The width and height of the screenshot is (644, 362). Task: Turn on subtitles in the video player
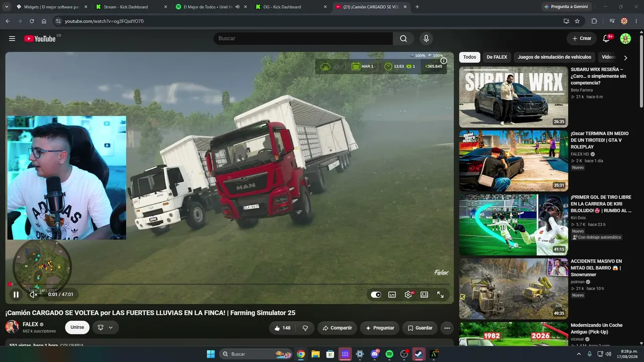pos(392,295)
